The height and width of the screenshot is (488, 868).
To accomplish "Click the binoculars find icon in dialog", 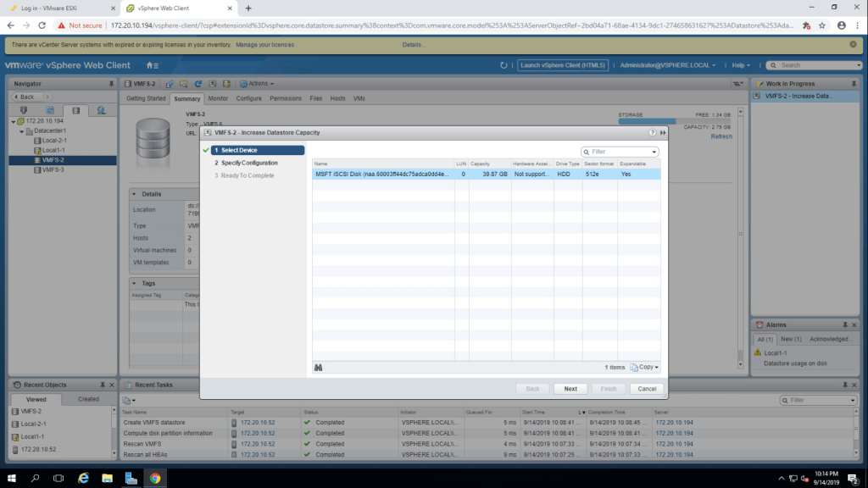I will pyautogui.click(x=319, y=368).
